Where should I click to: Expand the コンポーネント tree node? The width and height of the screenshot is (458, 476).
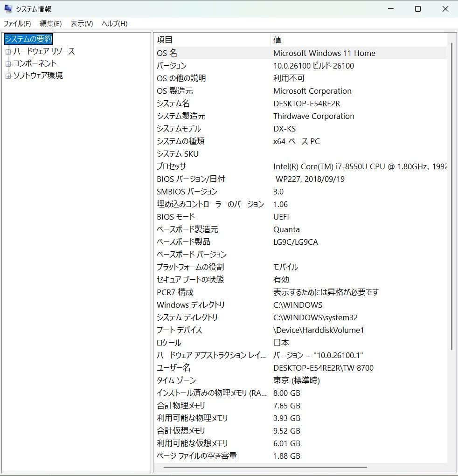(x=8, y=63)
